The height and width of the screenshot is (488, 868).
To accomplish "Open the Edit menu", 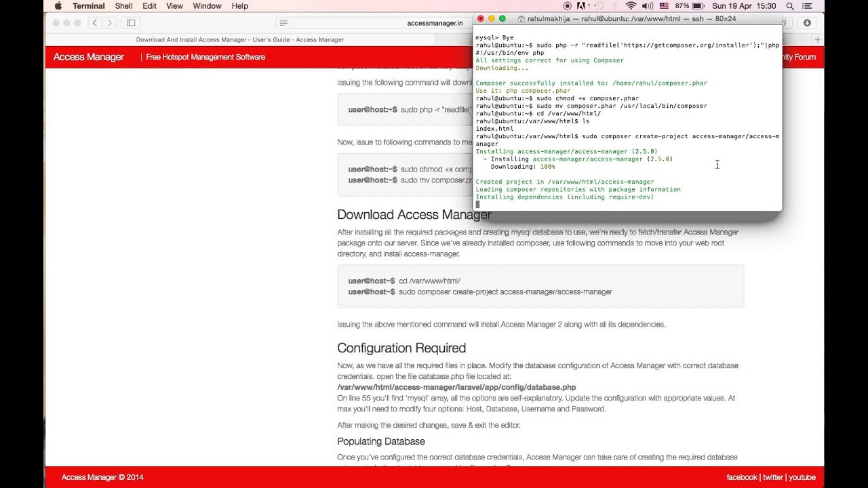I will click(x=149, y=6).
